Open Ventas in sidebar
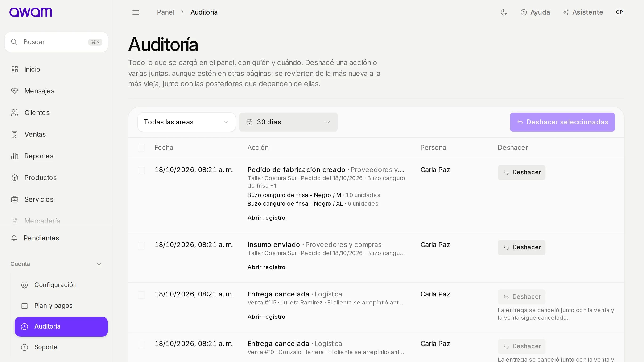This screenshot has width=644, height=362. coord(56,135)
